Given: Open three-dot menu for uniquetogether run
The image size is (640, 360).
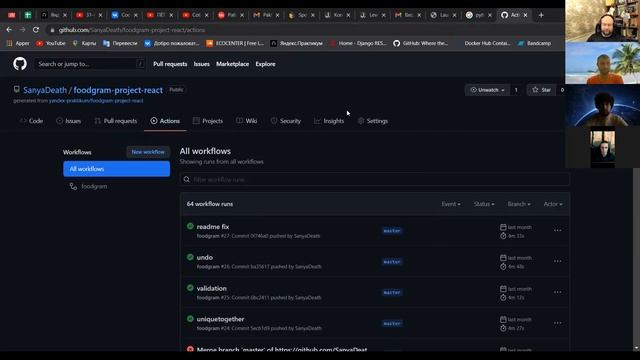Looking at the screenshot, I should (x=558, y=323).
